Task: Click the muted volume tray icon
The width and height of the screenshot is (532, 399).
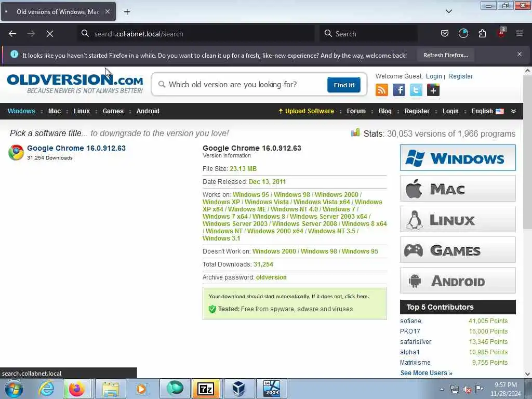Action: click(467, 390)
